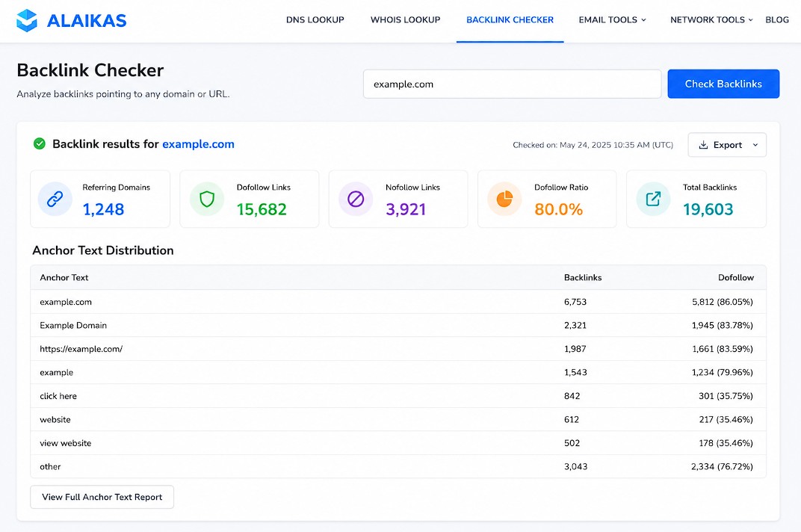The image size is (801, 532).
Task: Click the 'other' anchor text cell
Action: [50, 466]
